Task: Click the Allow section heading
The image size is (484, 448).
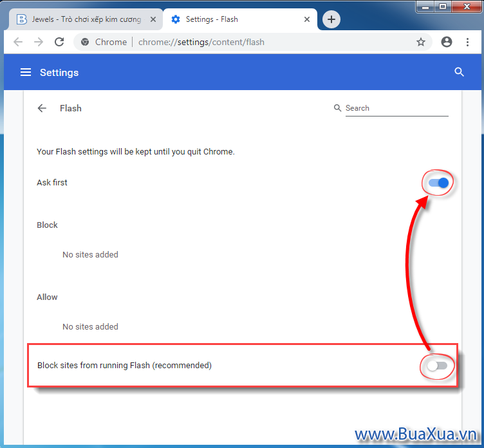Action: click(x=47, y=297)
